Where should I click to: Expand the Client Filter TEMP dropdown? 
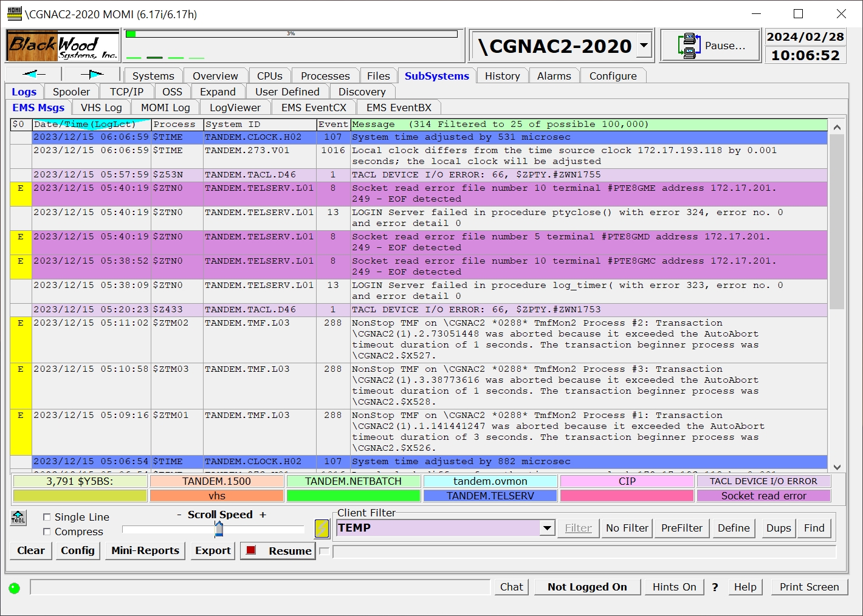point(547,528)
